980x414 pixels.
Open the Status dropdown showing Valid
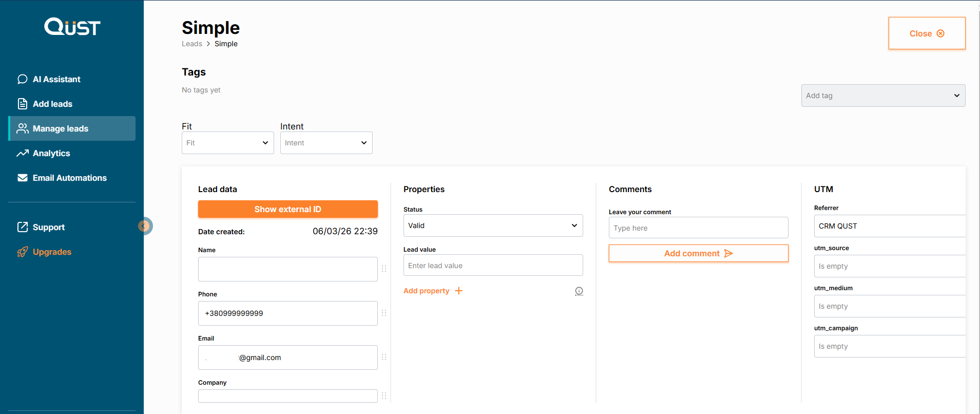coord(493,225)
